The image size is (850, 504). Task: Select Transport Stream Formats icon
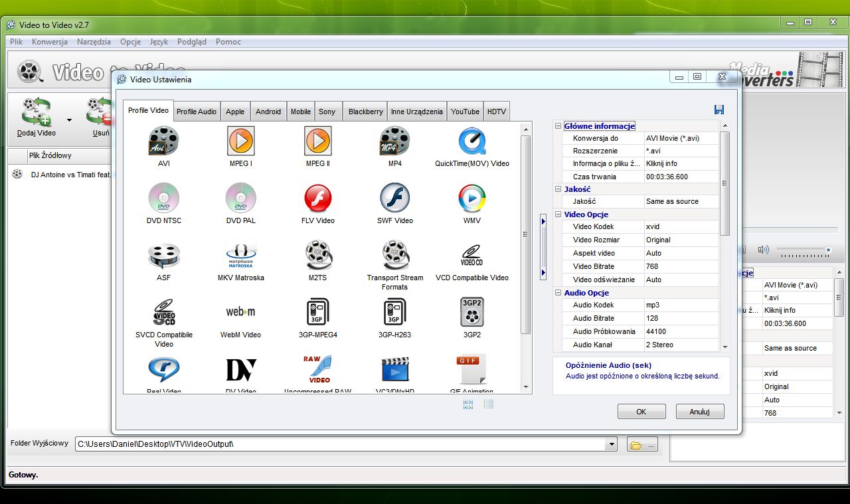[395, 255]
